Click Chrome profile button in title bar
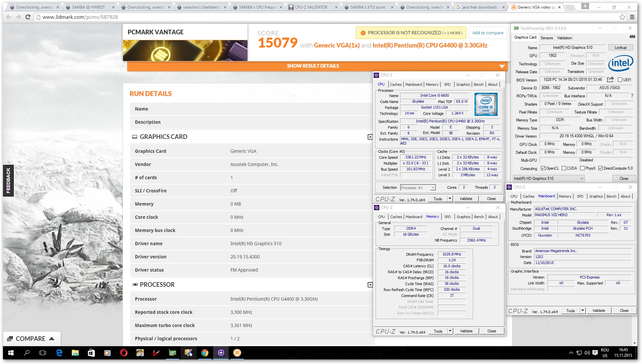Viewport: 642px width, 364px height. click(585, 6)
